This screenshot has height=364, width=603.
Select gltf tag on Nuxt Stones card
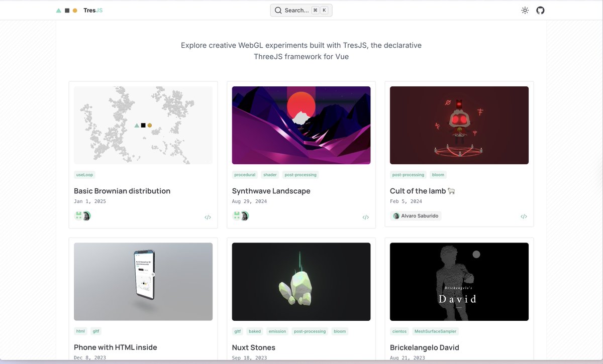pyautogui.click(x=238, y=331)
